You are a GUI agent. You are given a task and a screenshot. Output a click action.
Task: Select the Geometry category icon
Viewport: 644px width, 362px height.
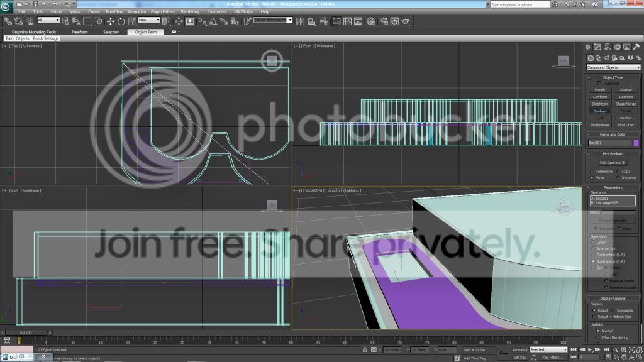click(591, 58)
